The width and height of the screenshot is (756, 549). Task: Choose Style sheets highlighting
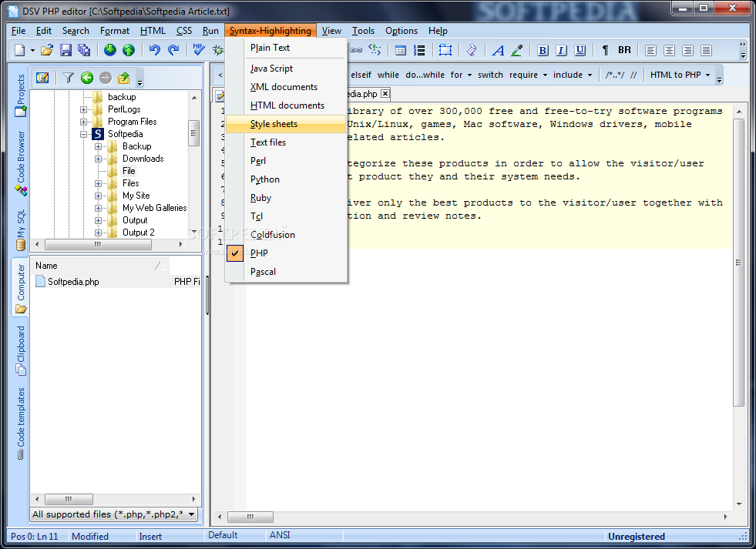tap(287, 124)
